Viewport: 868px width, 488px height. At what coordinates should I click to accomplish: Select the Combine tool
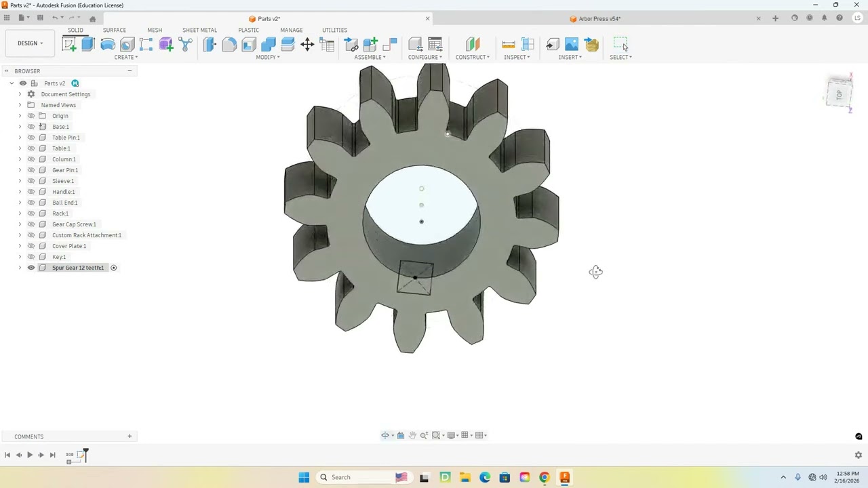point(269,45)
